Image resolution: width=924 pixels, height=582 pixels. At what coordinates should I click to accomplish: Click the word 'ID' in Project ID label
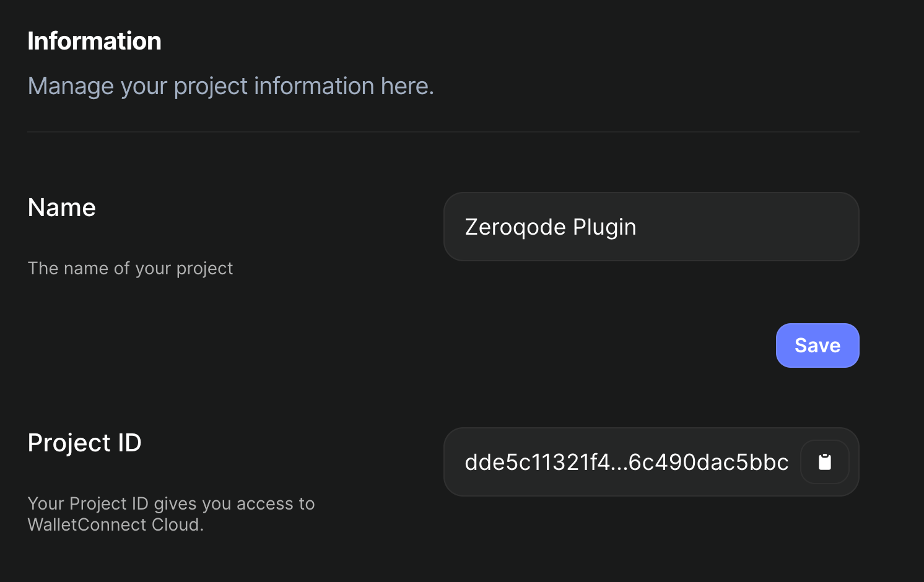tap(129, 443)
